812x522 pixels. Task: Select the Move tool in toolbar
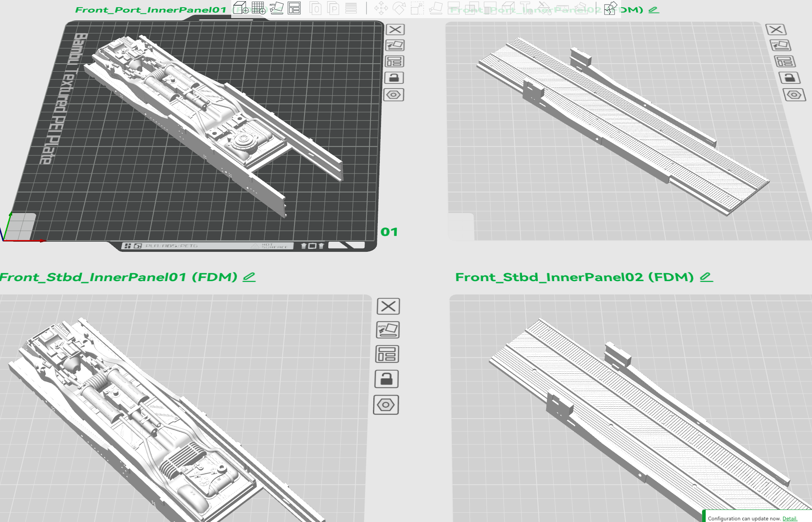click(381, 8)
